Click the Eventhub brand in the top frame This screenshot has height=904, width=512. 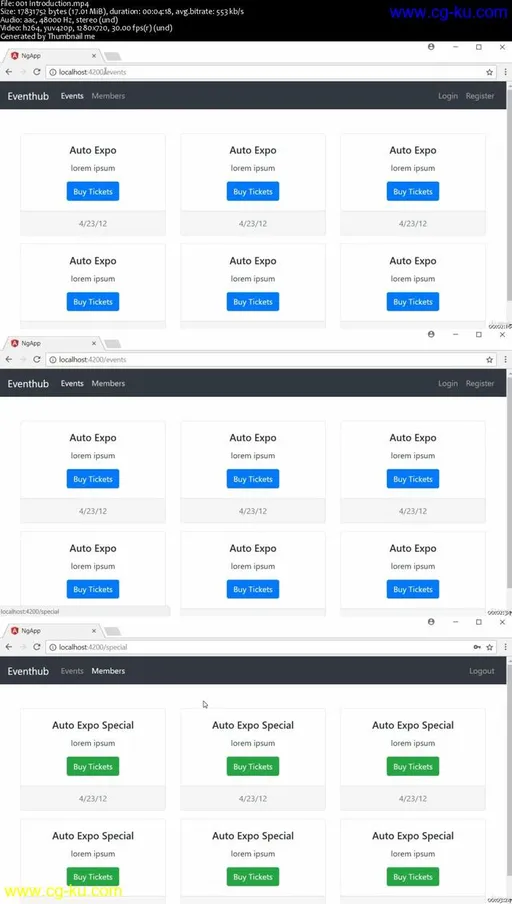point(28,96)
